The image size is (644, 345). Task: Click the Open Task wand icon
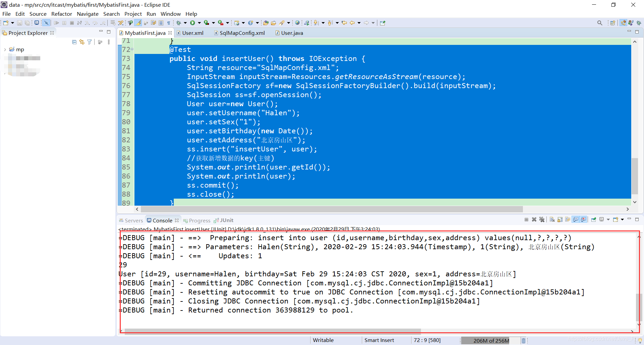pos(274,23)
